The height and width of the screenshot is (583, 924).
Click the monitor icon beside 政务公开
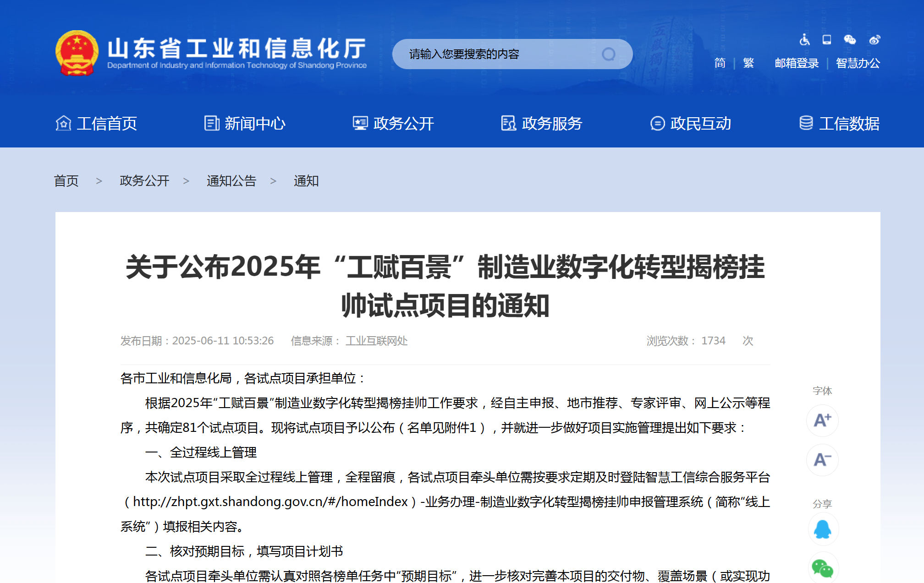click(360, 123)
